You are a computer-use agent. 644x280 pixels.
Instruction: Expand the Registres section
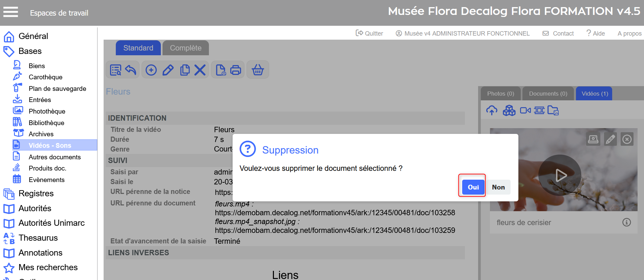[36, 194]
